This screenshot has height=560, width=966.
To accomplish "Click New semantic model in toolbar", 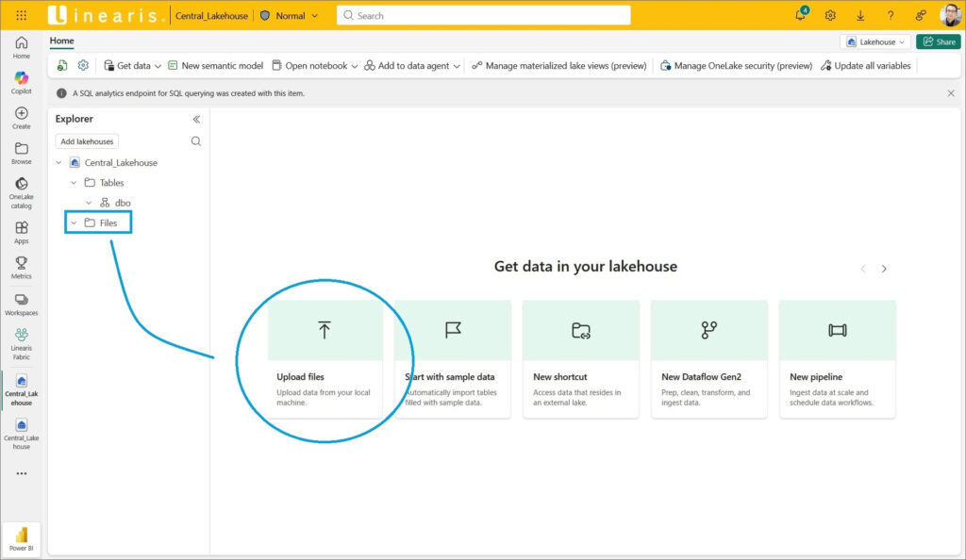I will [215, 66].
